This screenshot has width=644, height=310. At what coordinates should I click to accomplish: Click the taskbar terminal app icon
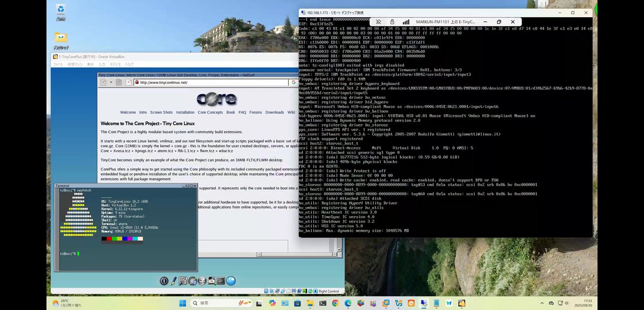click(323, 303)
